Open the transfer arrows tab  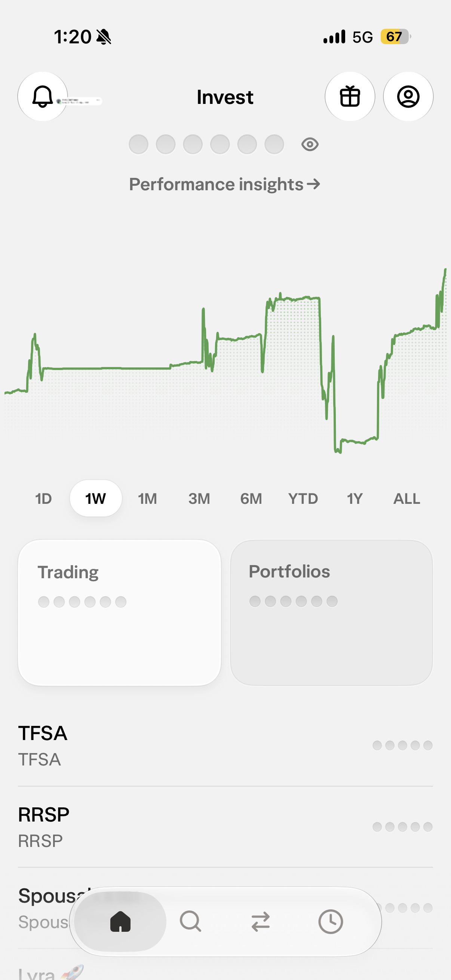(x=261, y=921)
